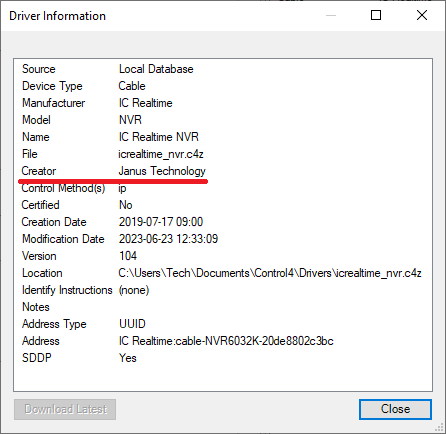Select the Janus Technology creator value
The height and width of the screenshot is (434, 446).
[x=162, y=171]
